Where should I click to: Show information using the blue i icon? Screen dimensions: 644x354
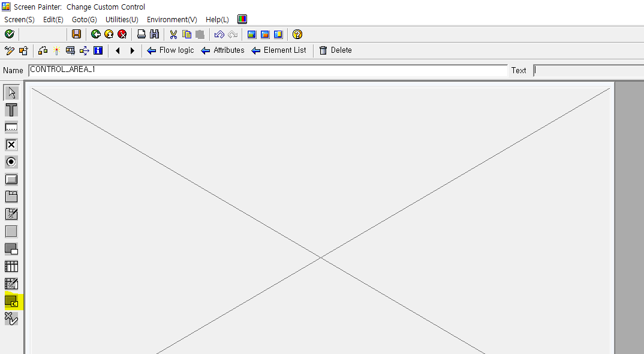click(x=98, y=50)
